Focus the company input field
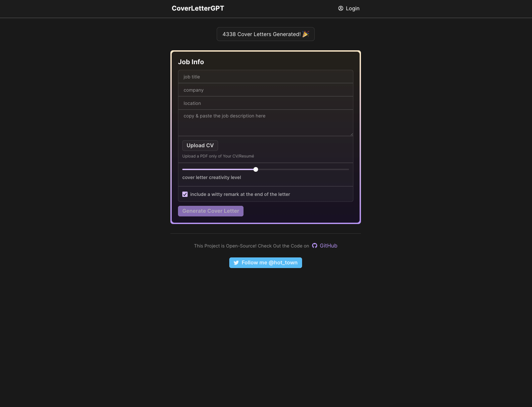Screen dimensions: 532x407 click(266, 90)
